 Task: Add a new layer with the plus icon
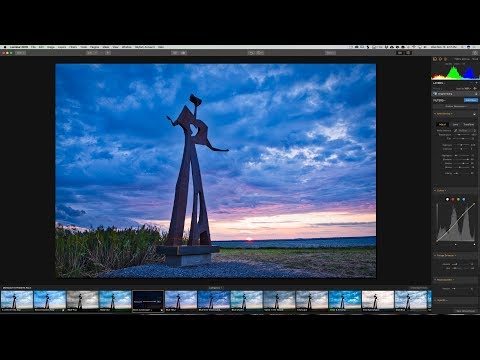[476, 83]
